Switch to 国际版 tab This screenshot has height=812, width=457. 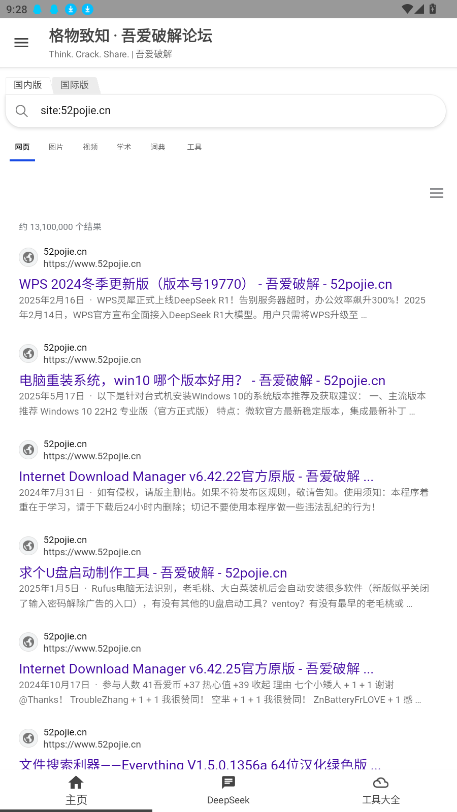coord(75,85)
